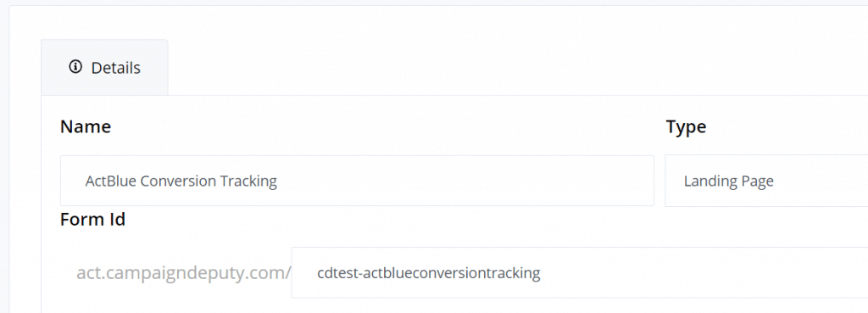Click the Name field label
The image size is (868, 313).
(86, 127)
